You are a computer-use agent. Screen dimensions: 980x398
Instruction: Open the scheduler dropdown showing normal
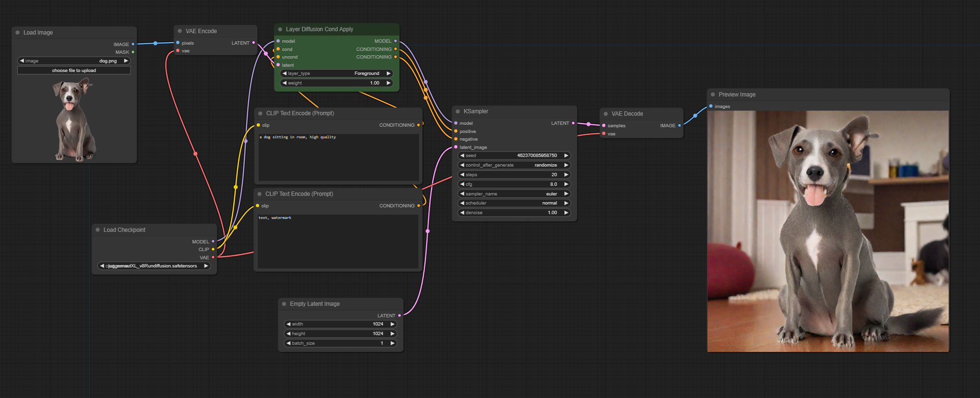[514, 203]
